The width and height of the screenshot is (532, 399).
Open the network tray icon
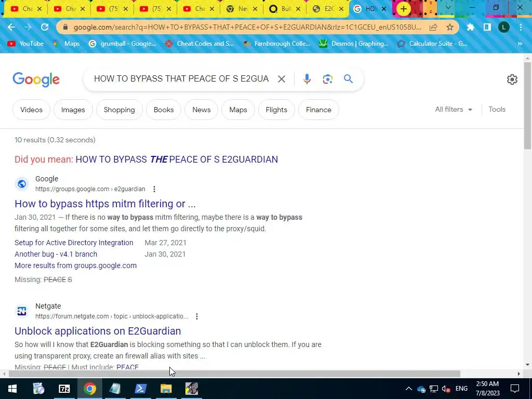[x=434, y=389]
